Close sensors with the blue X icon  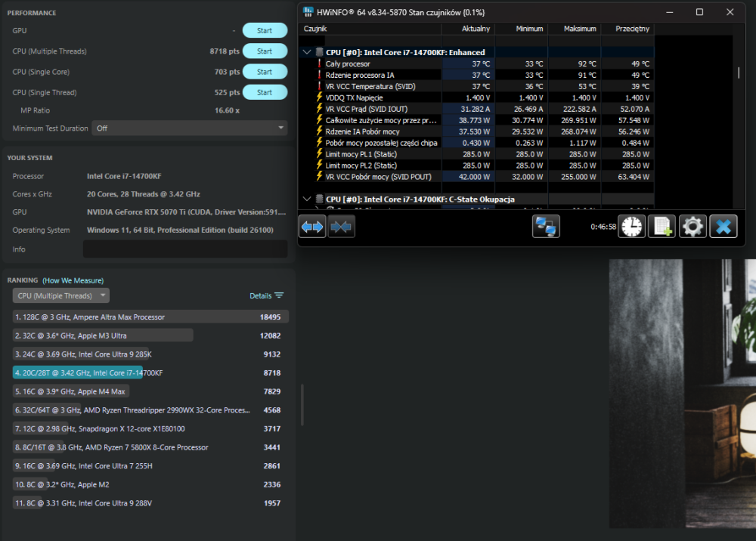pyautogui.click(x=723, y=227)
